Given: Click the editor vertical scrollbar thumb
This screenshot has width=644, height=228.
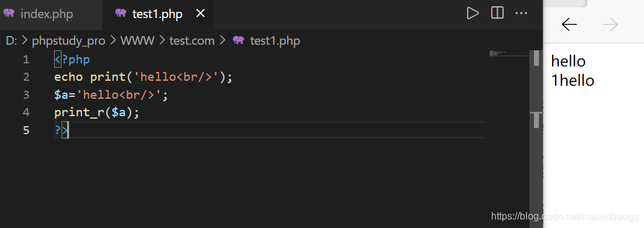Looking at the screenshot, I should click(536, 58).
